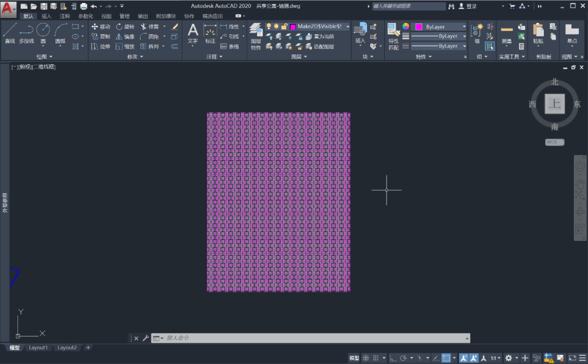Switch to the Layout2 tab

[67, 348]
